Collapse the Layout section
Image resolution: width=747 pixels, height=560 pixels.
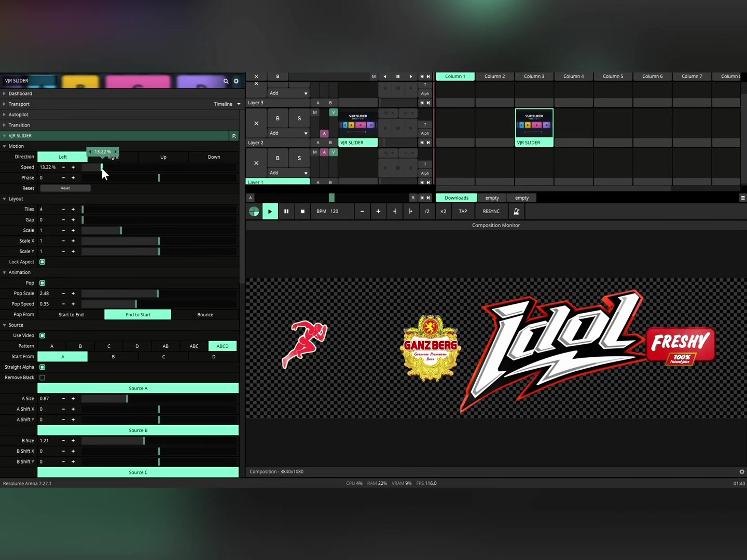pos(4,199)
